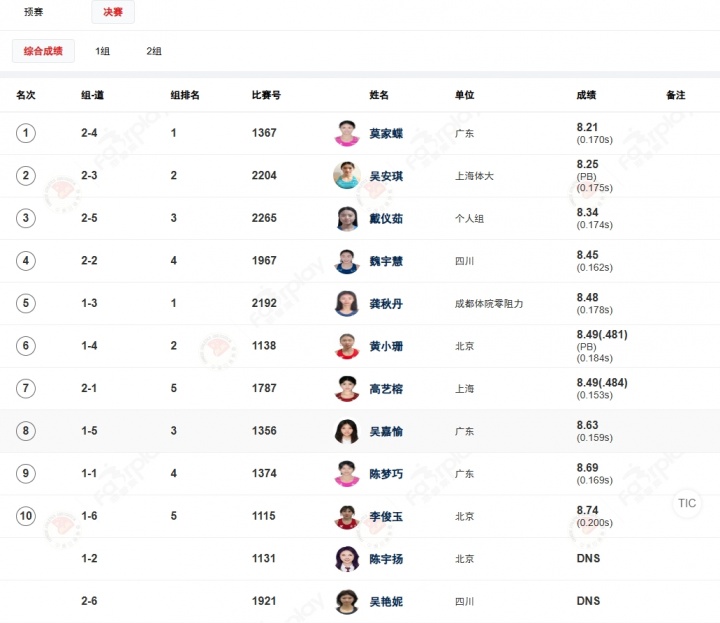Show results for 1组
Image resolution: width=720 pixels, height=623 pixels.
[x=103, y=51]
